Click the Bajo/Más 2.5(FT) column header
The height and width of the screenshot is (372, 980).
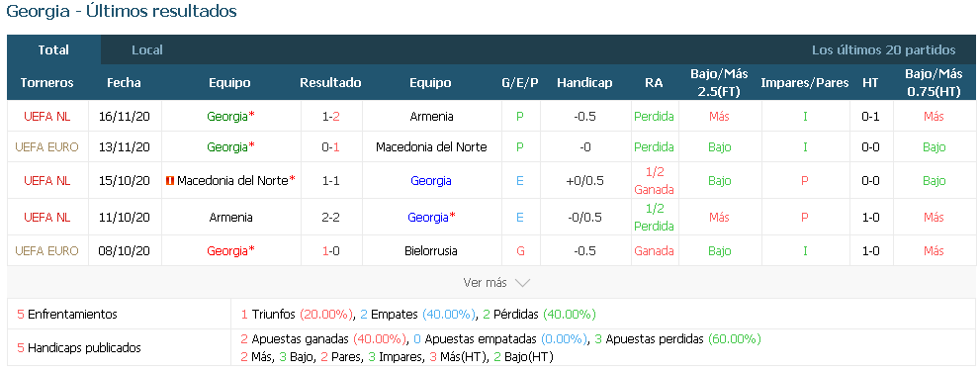[719, 82]
